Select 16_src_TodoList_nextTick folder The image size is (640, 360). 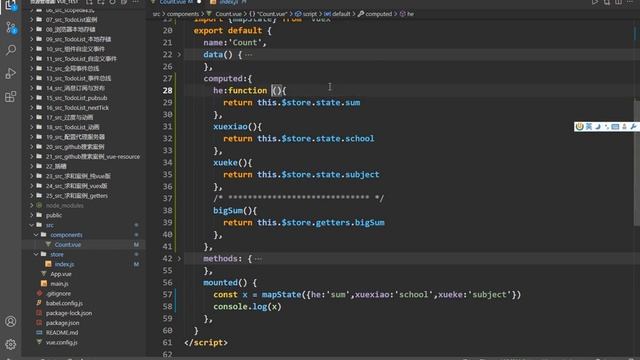pyautogui.click(x=77, y=108)
